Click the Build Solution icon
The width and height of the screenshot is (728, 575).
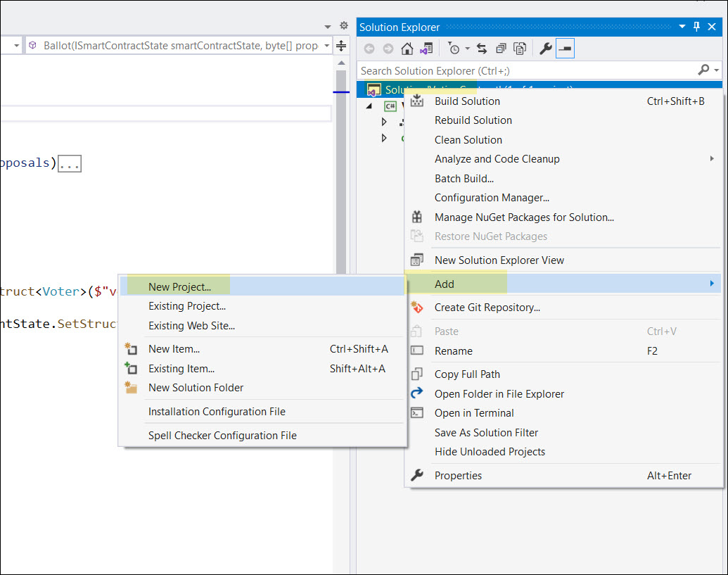pyautogui.click(x=417, y=101)
